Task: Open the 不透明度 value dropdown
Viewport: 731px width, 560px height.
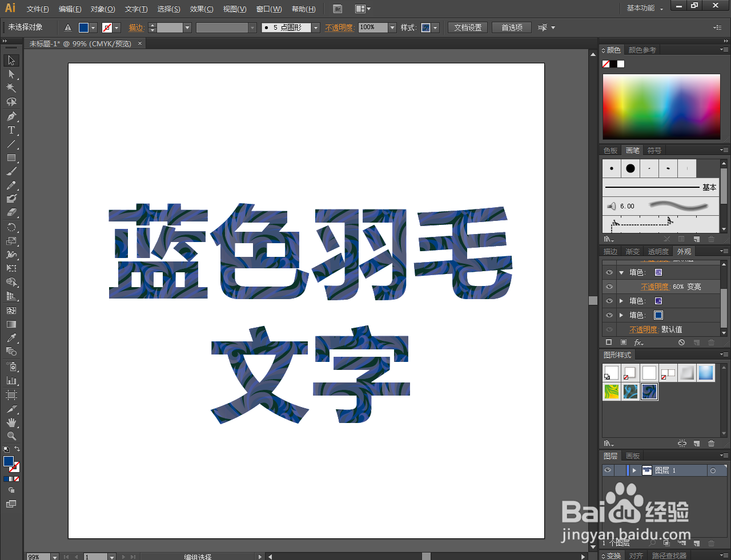Action: pyautogui.click(x=392, y=27)
